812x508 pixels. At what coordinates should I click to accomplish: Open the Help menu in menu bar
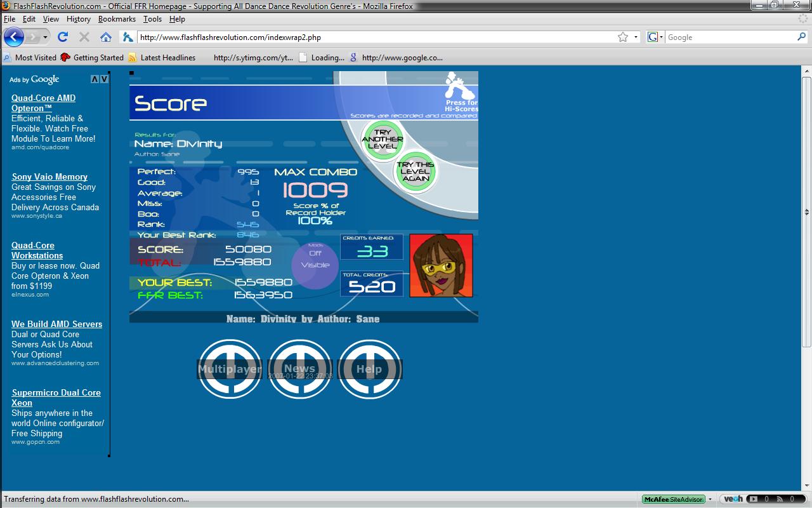[x=177, y=19]
